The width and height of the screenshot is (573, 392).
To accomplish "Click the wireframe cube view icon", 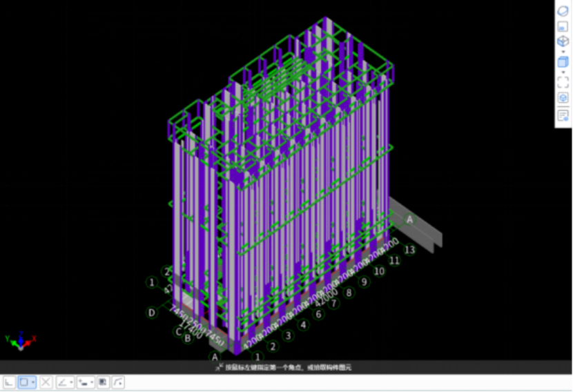I will click(x=563, y=41).
